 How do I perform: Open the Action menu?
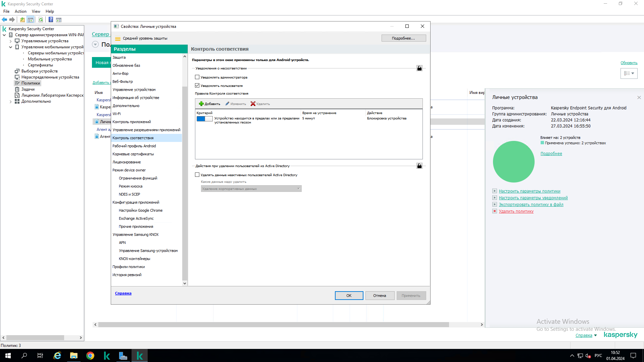click(20, 11)
